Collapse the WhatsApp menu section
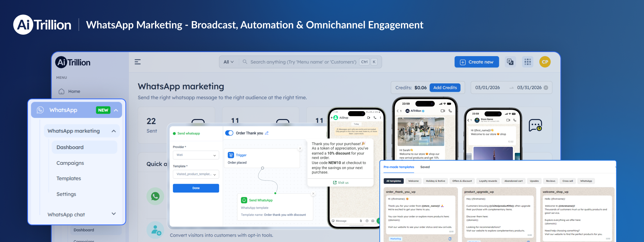This screenshot has height=242, width=644. point(116,110)
